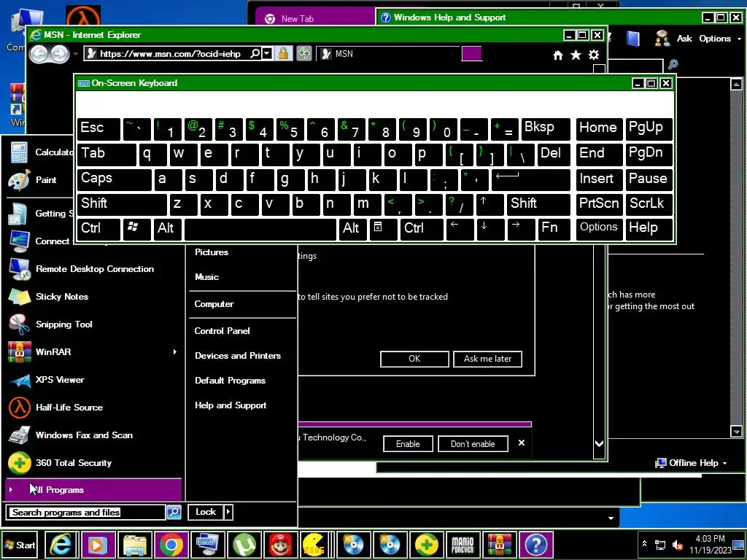747x560 pixels.
Task: Launch Google Chrome from the taskbar
Action: (171, 544)
